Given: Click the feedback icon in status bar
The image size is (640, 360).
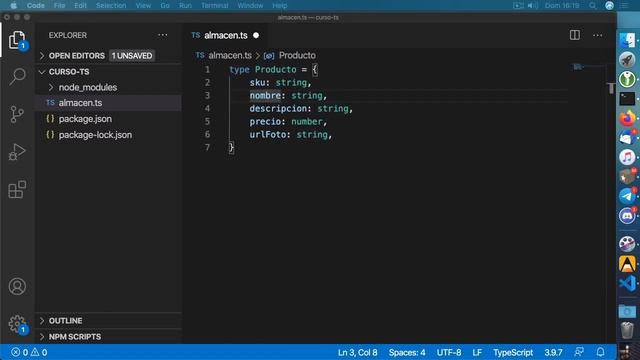Looking at the screenshot, I should pos(579,352).
